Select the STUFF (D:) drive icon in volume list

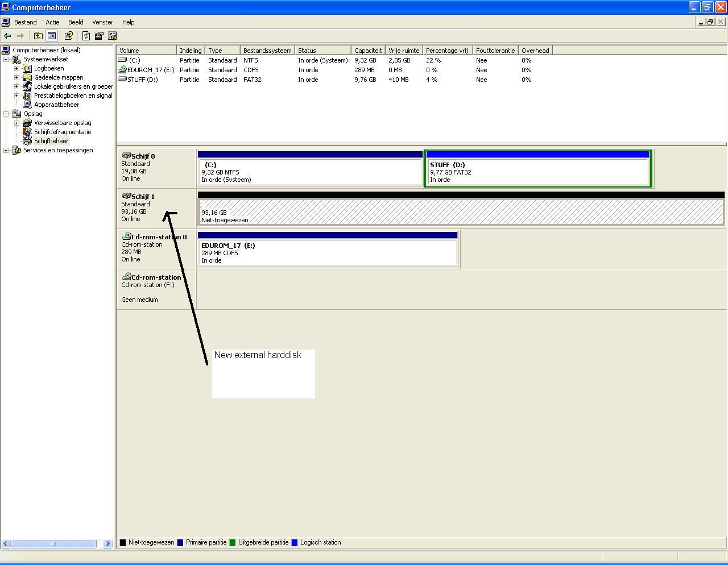(122, 80)
